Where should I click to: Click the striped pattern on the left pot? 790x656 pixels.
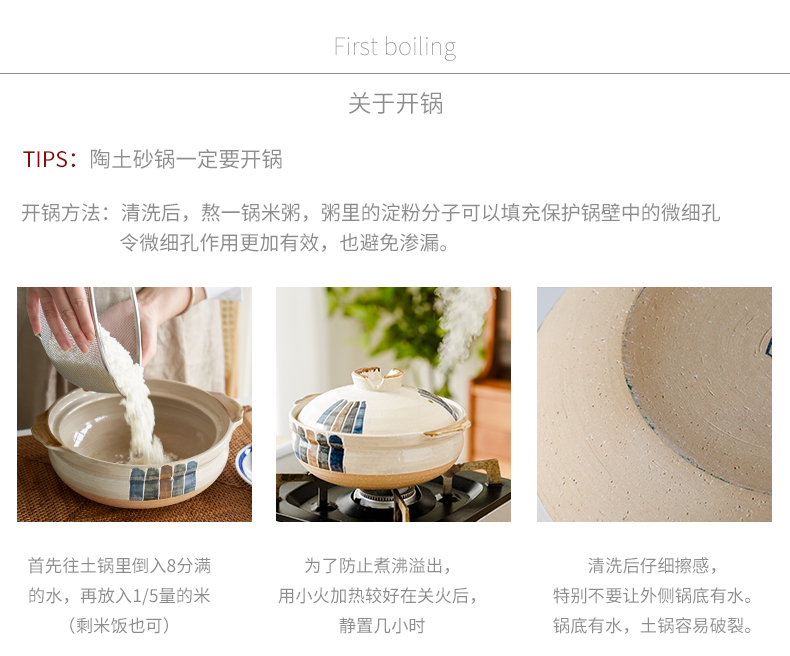tap(163, 481)
